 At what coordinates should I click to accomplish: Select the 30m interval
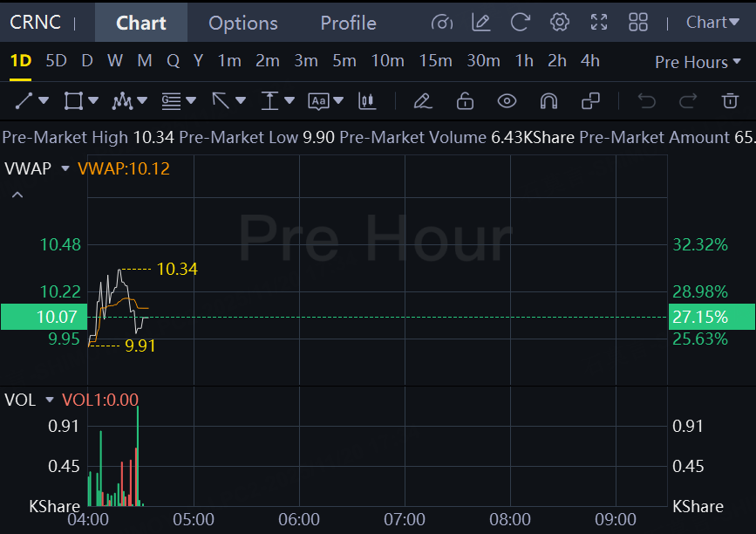(484, 61)
